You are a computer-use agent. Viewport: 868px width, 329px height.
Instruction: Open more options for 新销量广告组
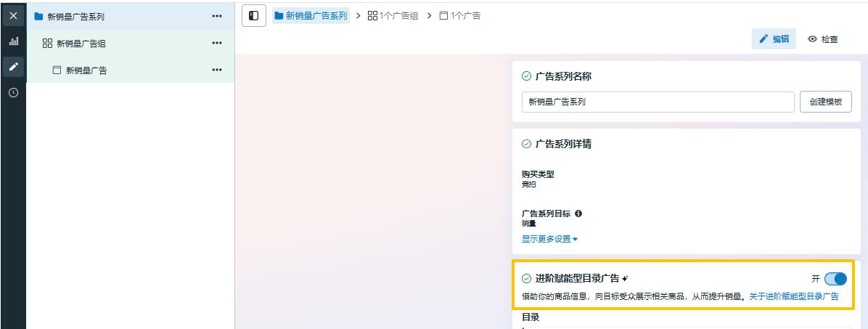[x=217, y=43]
